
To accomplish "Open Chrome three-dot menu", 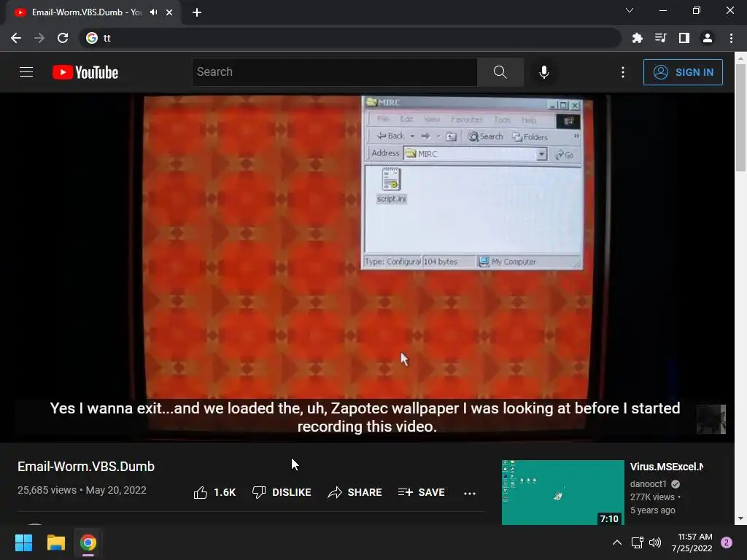I will pos(731,38).
